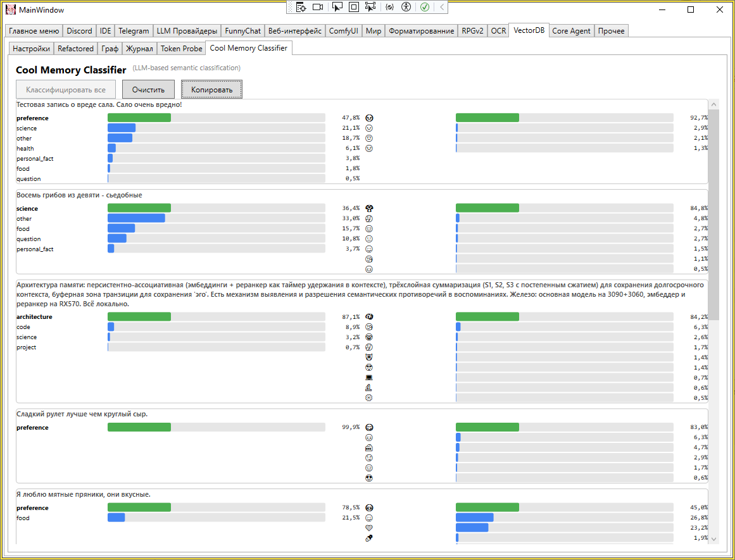The image size is (735, 560).
Task: Enable the Track Focused Element icon
Action: point(371,7)
